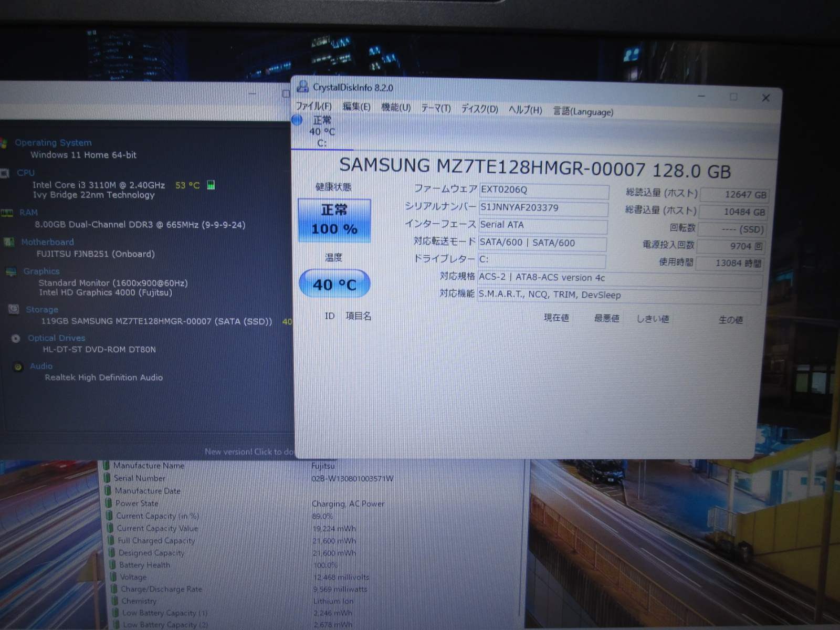Click the Motherboard icon in Speccy
The image size is (840, 630).
pos(9,242)
